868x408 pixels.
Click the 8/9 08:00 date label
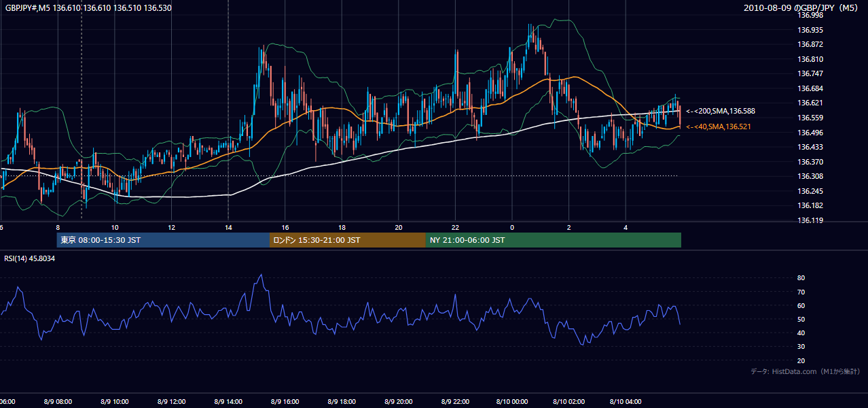point(58,402)
